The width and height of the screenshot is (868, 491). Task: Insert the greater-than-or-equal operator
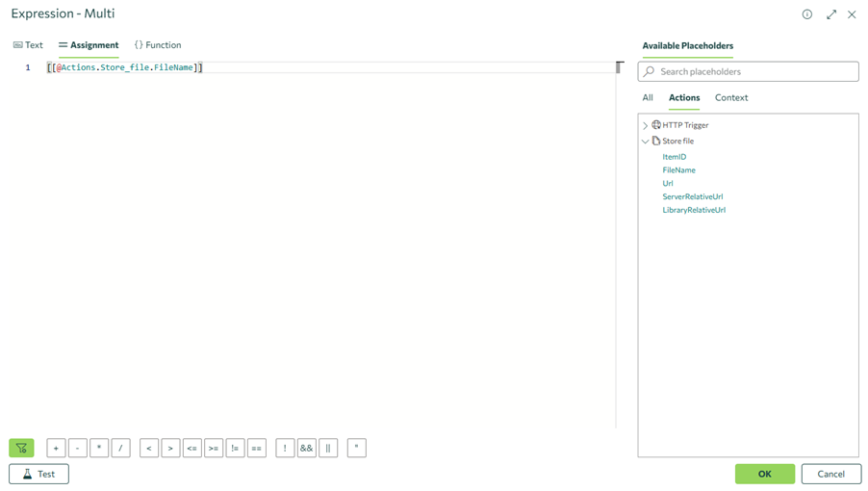click(x=214, y=448)
